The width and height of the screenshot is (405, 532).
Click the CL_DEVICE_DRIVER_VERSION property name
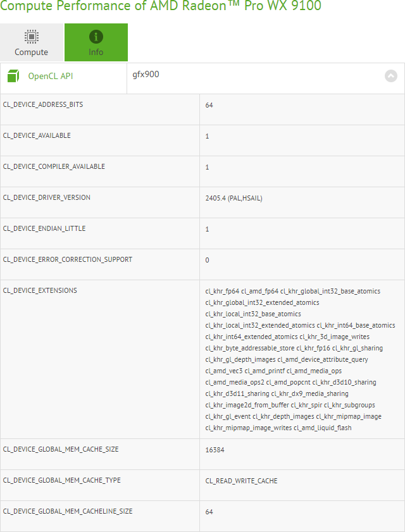pos(47,197)
